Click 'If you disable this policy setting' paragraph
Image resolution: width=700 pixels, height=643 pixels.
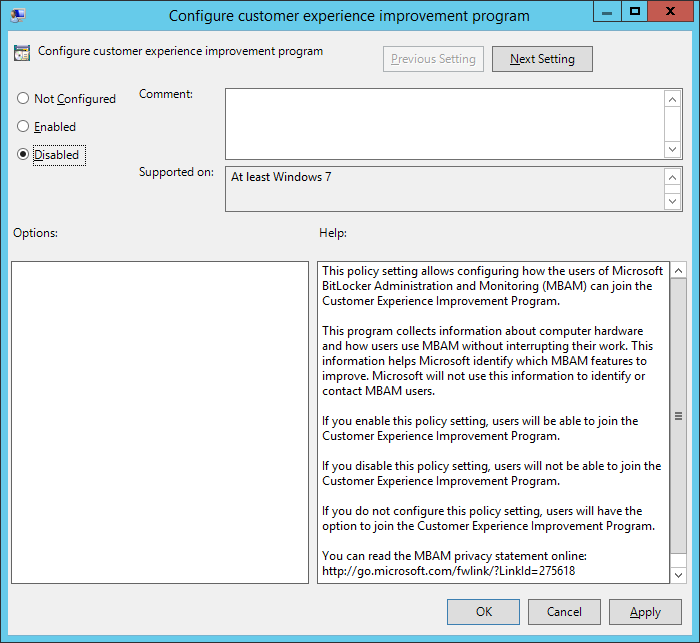pyautogui.click(x=492, y=473)
